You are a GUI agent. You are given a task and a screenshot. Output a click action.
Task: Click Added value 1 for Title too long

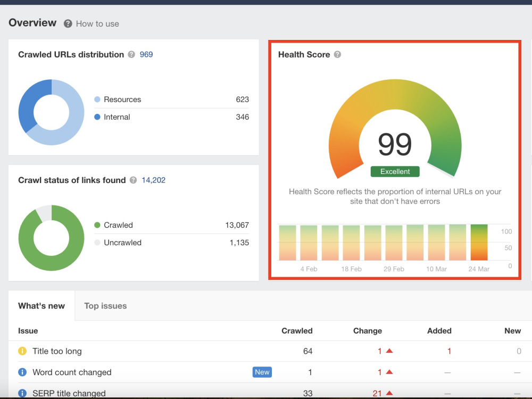pyautogui.click(x=449, y=351)
